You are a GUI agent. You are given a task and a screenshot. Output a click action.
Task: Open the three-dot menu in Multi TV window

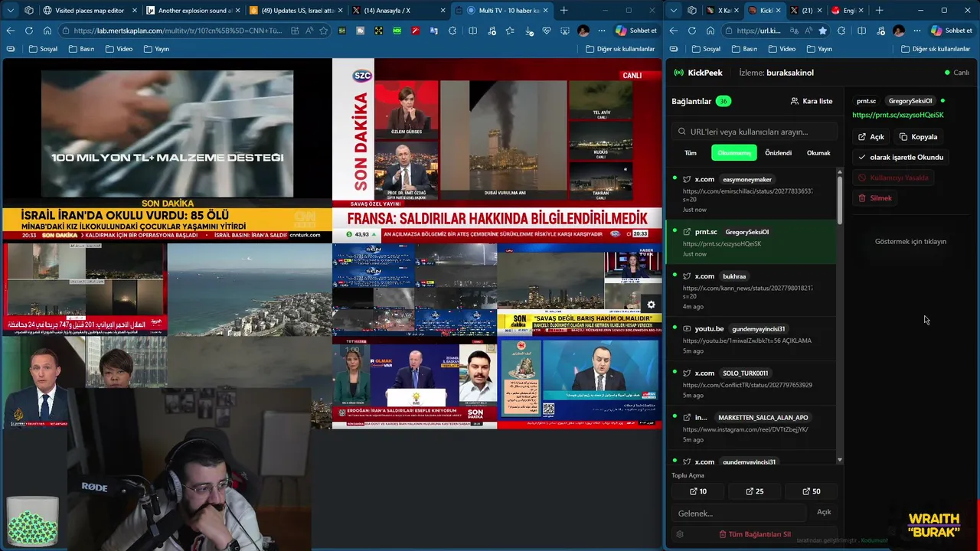point(602,31)
